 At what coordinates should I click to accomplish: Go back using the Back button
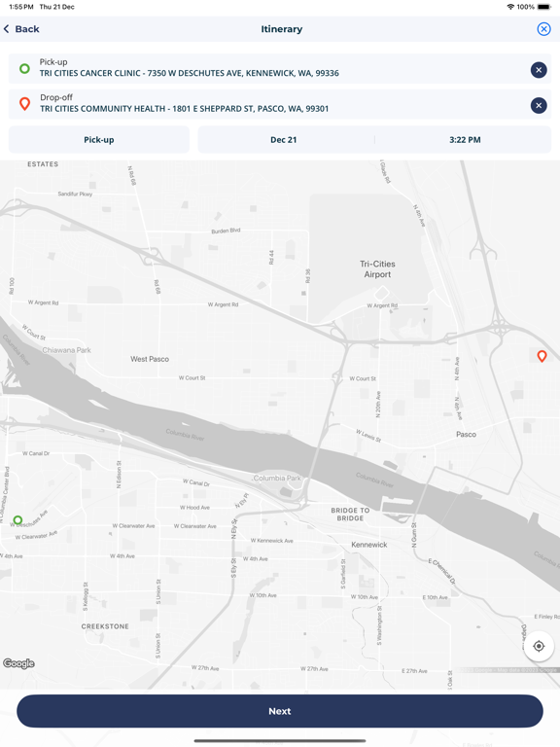click(21, 29)
